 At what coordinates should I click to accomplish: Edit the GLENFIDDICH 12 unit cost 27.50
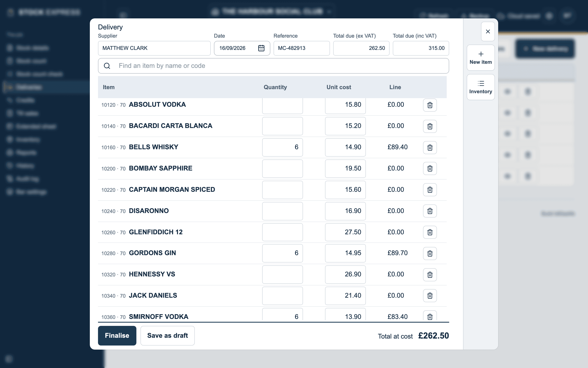click(x=345, y=232)
